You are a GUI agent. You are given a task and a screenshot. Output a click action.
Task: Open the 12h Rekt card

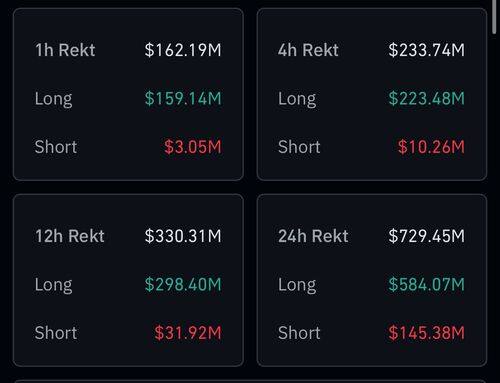point(128,280)
